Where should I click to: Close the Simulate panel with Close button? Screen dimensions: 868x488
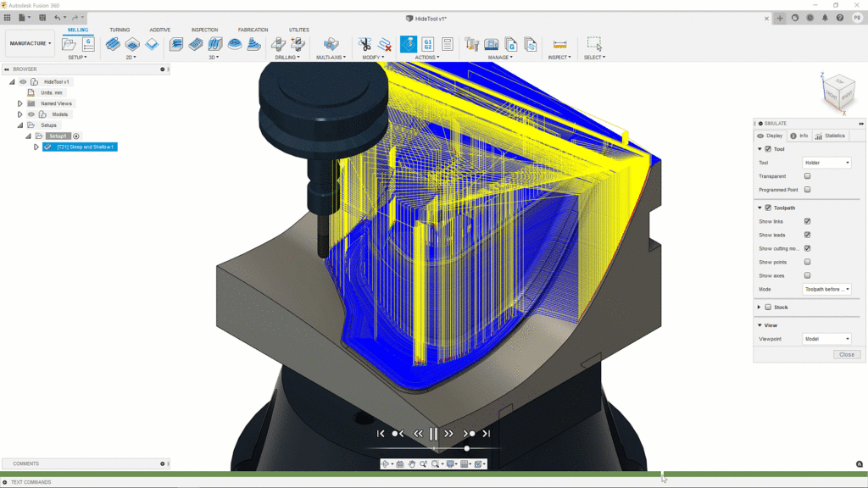[847, 355]
